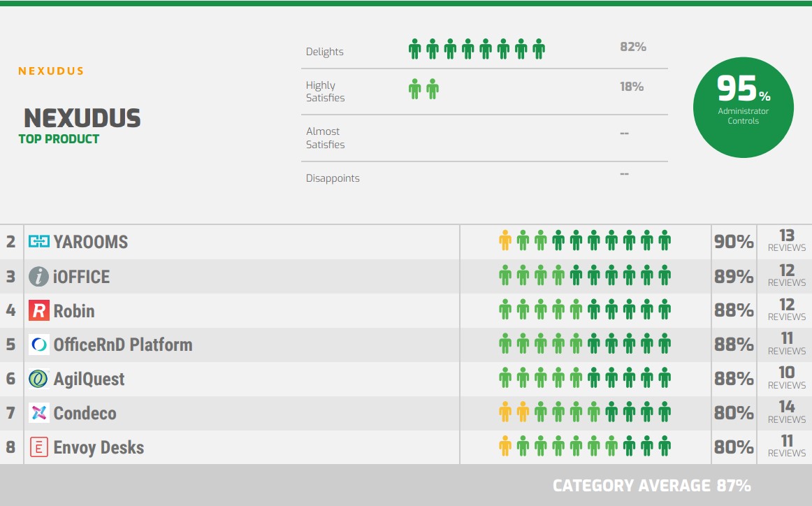The width and height of the screenshot is (812, 506).
Task: Select "12 REVIEWS" in the Robin row
Action: tap(787, 309)
